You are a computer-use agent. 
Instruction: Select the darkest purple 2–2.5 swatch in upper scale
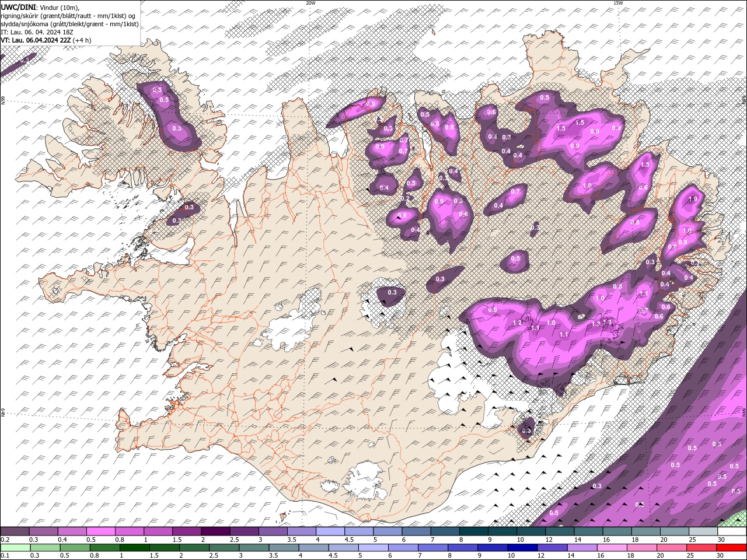point(215,531)
